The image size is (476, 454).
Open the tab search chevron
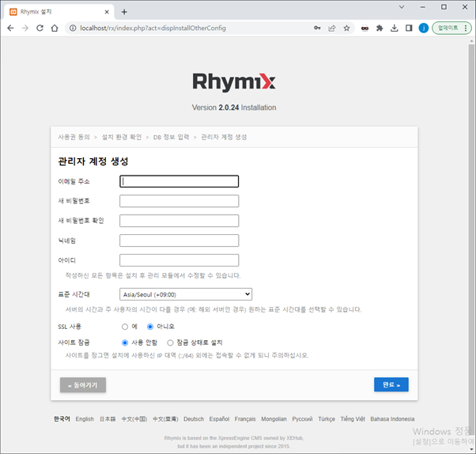402,7
